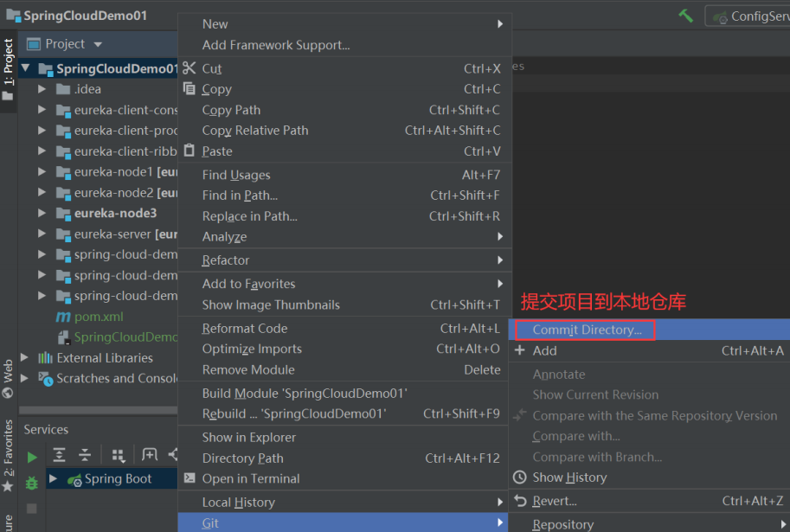Click the .idea folder icon

[x=63, y=89]
